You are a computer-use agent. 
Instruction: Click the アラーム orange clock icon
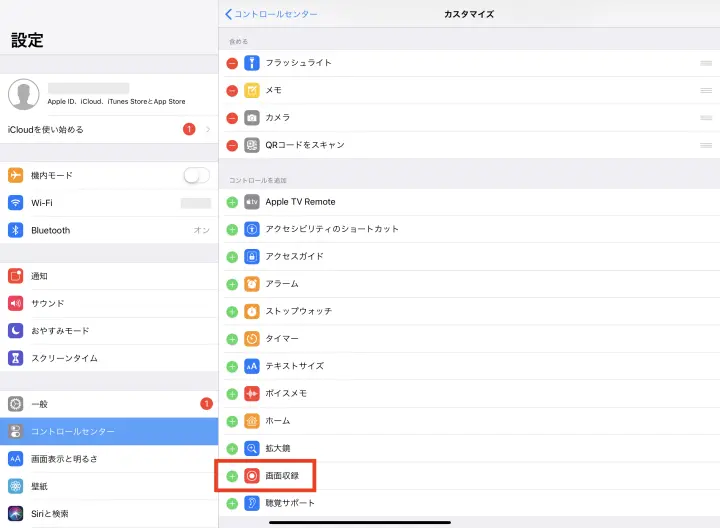252,284
